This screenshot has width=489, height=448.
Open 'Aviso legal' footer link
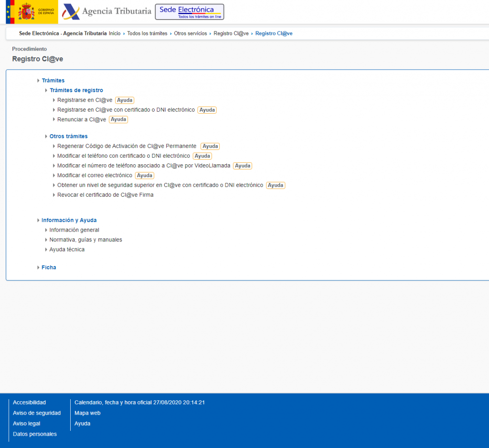27,423
